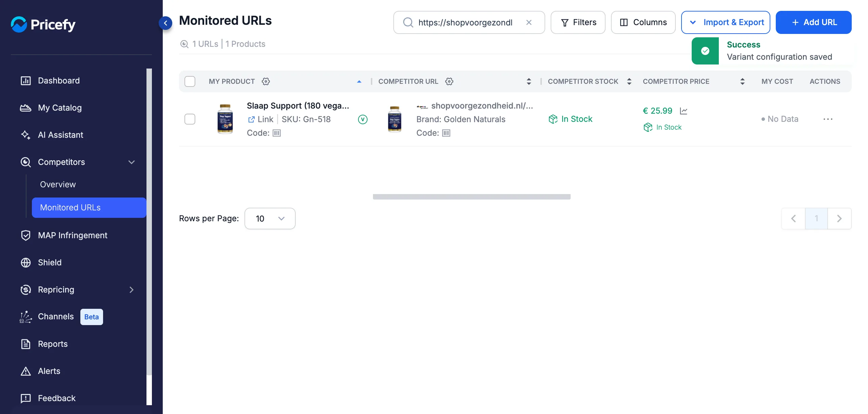Click barcode icon beside my product Code
This screenshot has width=868, height=414.
click(x=277, y=133)
